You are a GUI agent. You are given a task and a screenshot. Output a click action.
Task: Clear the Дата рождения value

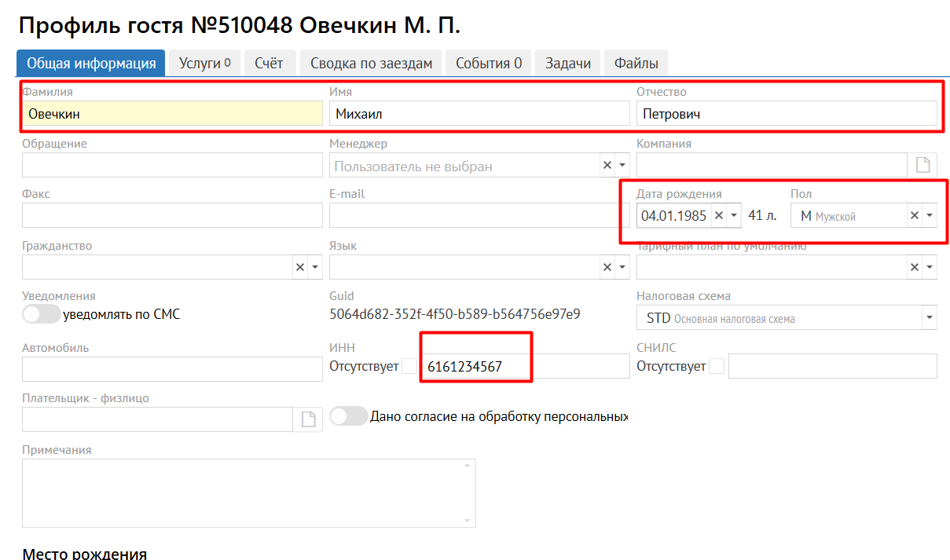718,216
